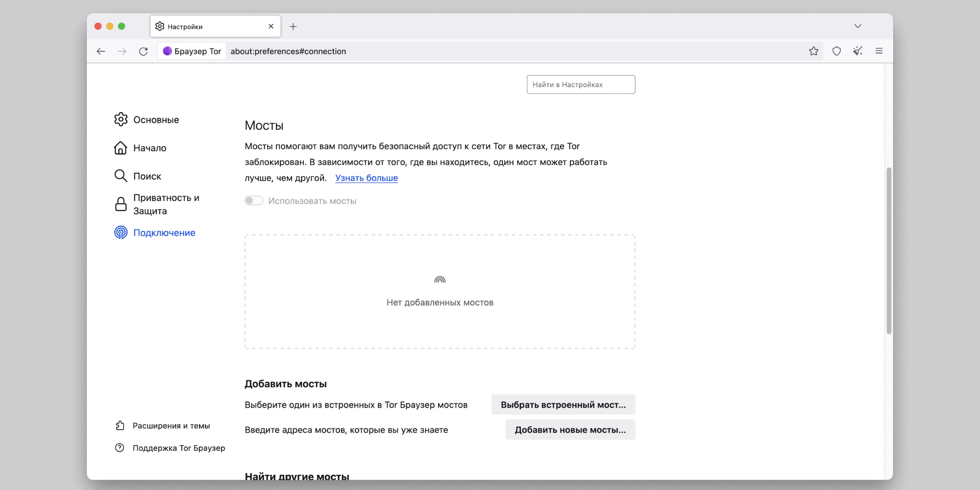
Task: Click the Нет добавленных мостов text
Action: 440,303
